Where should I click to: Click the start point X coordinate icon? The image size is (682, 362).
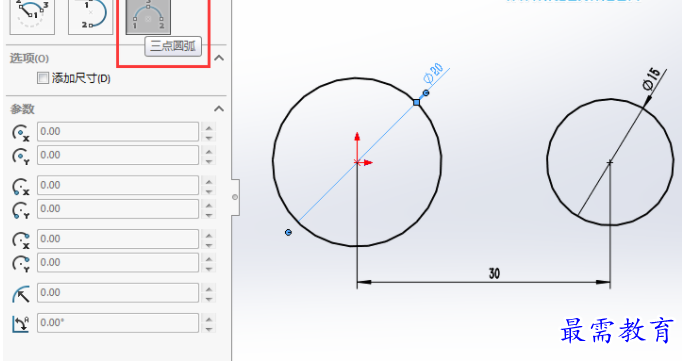[x=21, y=186]
